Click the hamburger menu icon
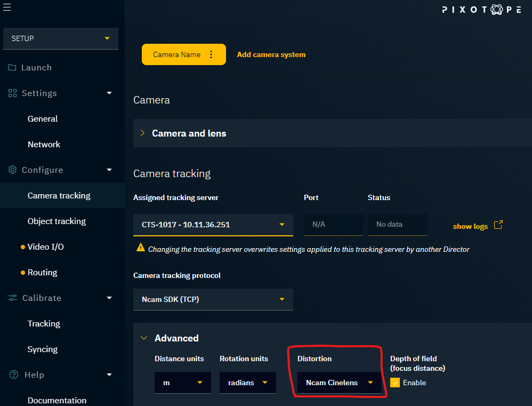The width and height of the screenshot is (532, 406). tap(7, 7)
